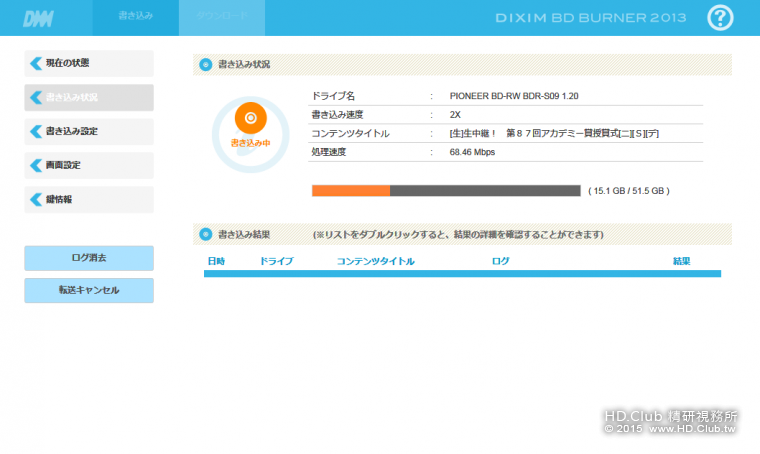Click the chevron icon on 現在の状態
Viewport: 760px width, 454px height.
(36, 63)
